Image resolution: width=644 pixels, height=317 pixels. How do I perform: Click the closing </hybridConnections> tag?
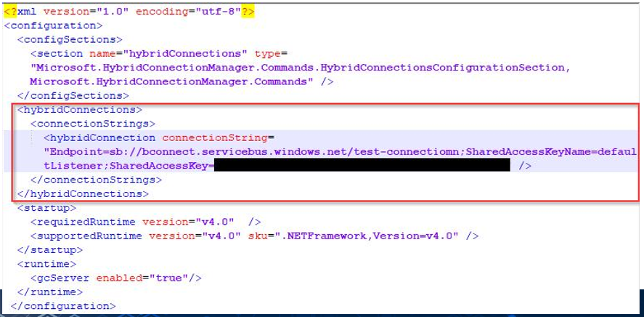(x=83, y=193)
